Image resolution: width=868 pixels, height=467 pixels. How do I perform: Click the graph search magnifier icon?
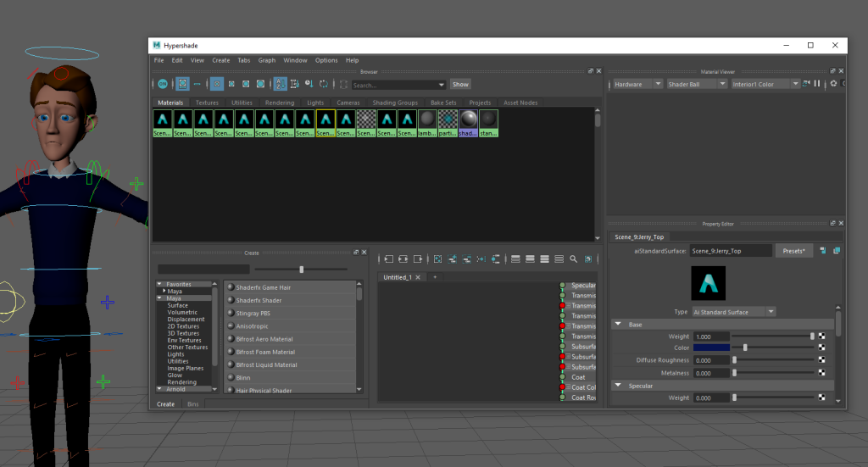pyautogui.click(x=574, y=259)
